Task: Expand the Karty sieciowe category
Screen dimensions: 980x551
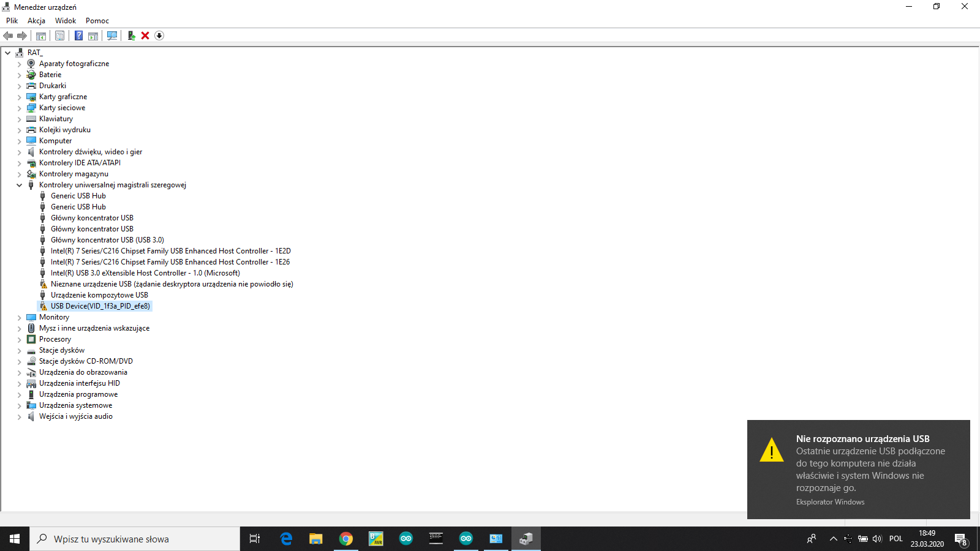Action: point(19,108)
